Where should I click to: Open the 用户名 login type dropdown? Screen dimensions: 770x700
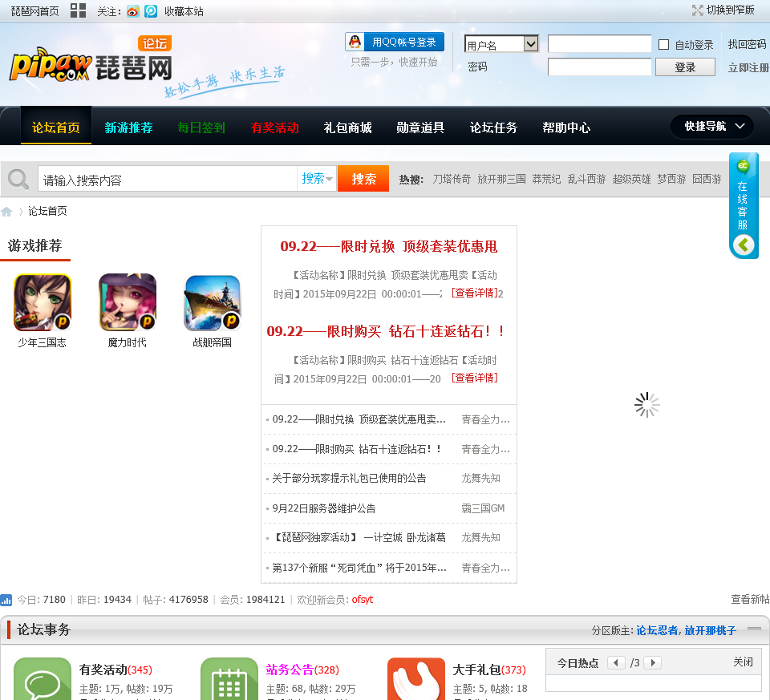pyautogui.click(x=501, y=44)
